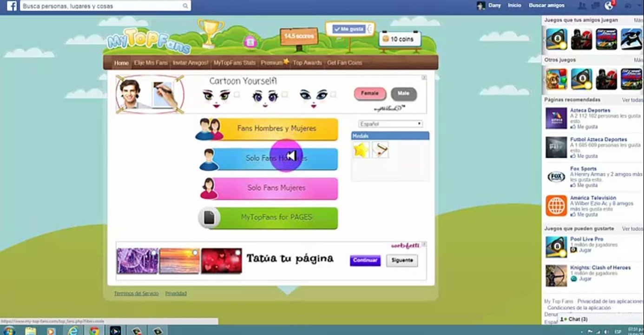Screen dimensions: 644x335
Task: Click Knights: Clash of Heroes game icon
Action: 556,276
